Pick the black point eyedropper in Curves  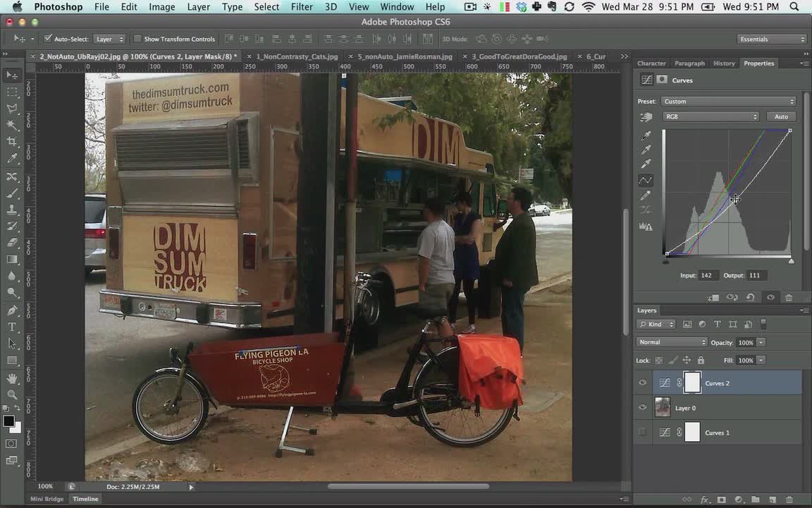pyautogui.click(x=646, y=135)
